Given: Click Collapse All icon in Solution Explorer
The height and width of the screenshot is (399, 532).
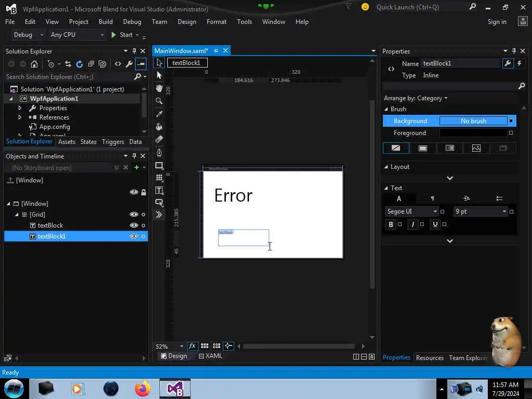Looking at the screenshot, I should pyautogui.click(x=91, y=64).
